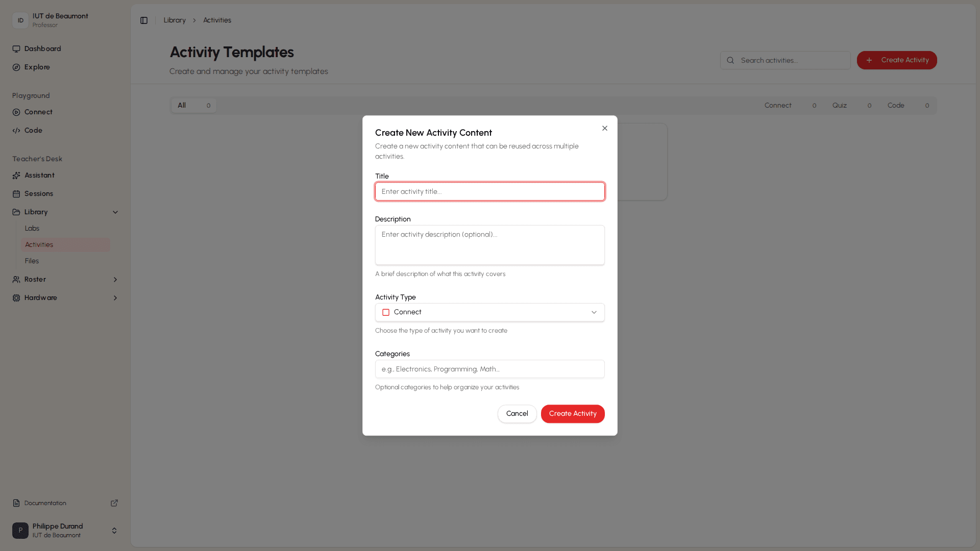Toggle the sidebar panel icon
The height and width of the screenshot is (551, 980).
click(144, 20)
